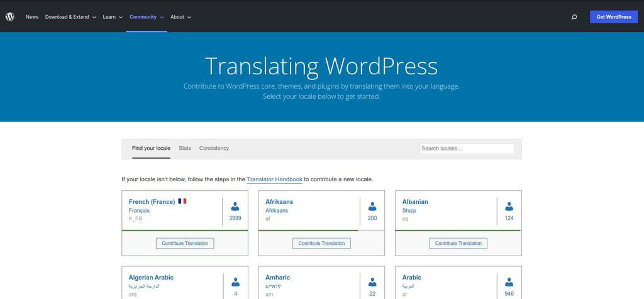This screenshot has height=299, width=644.
Task: Focus the Search locales input field
Action: click(467, 149)
